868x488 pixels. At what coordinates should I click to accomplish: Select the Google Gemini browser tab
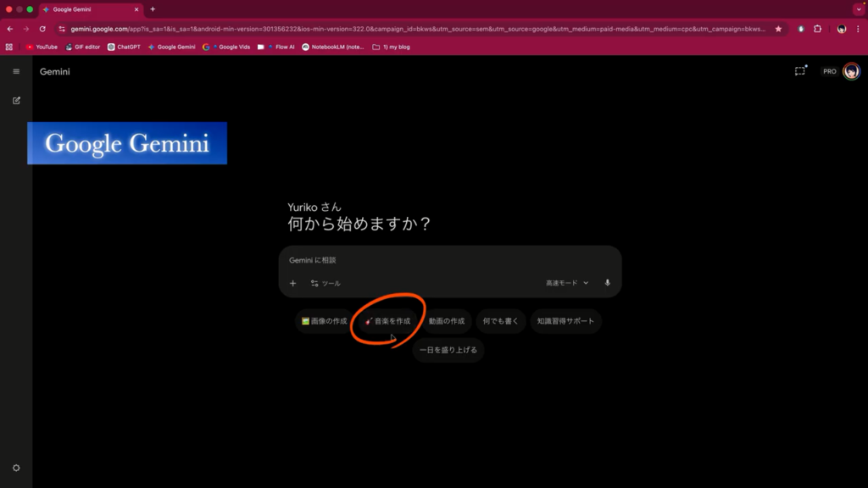(x=89, y=9)
